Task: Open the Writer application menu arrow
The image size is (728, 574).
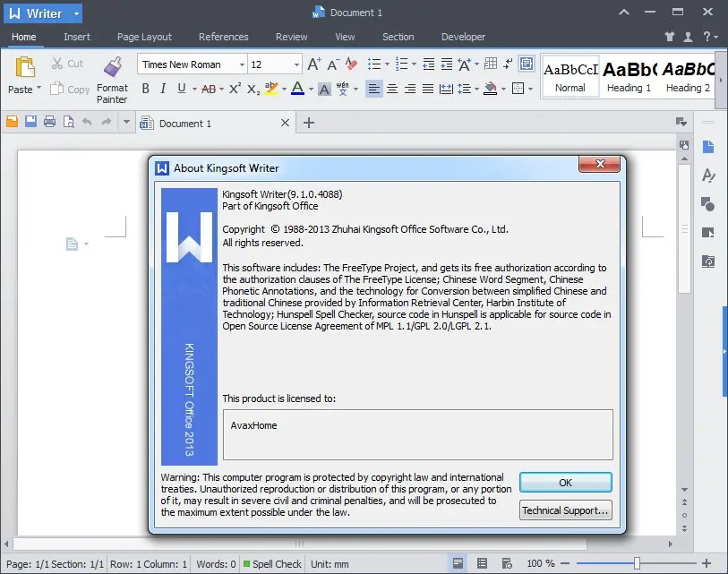Action: pyautogui.click(x=76, y=14)
